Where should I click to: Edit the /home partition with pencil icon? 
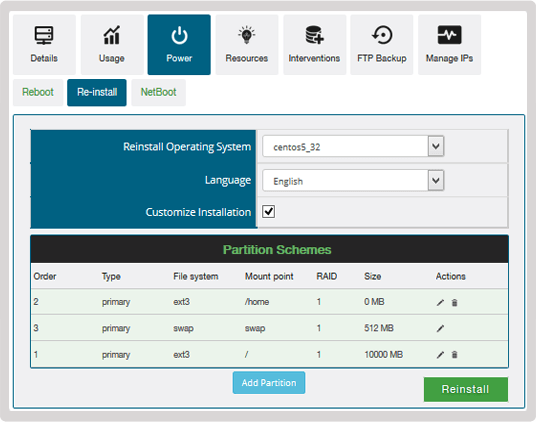(440, 302)
